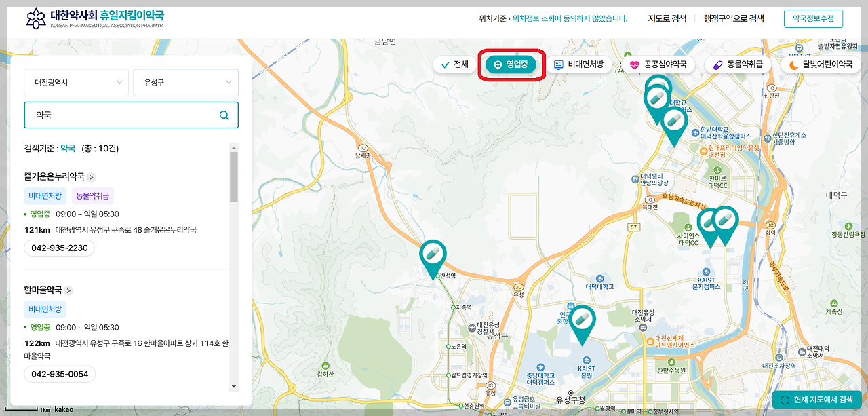868x416 pixels.
Task: Switch to 지도로 검색 tab
Action: 669,18
